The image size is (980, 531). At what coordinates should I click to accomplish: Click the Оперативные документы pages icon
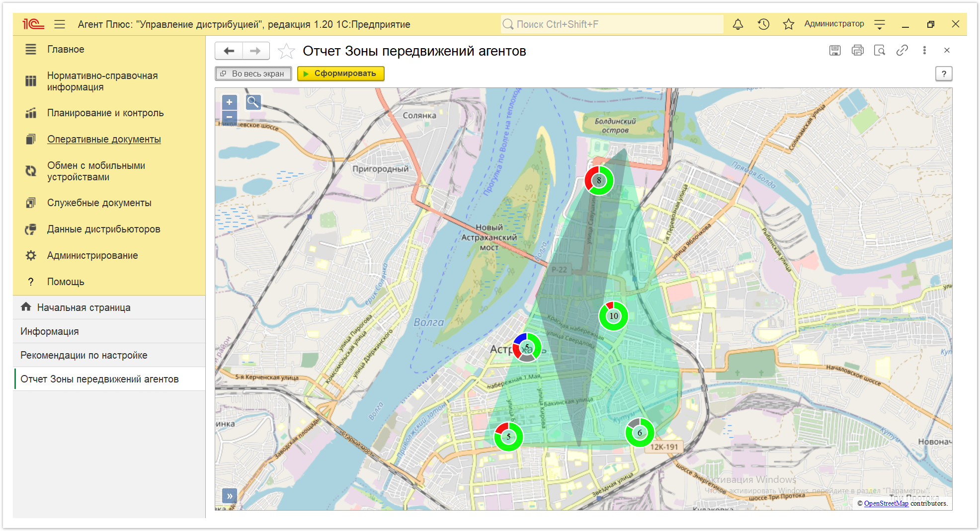tap(31, 139)
